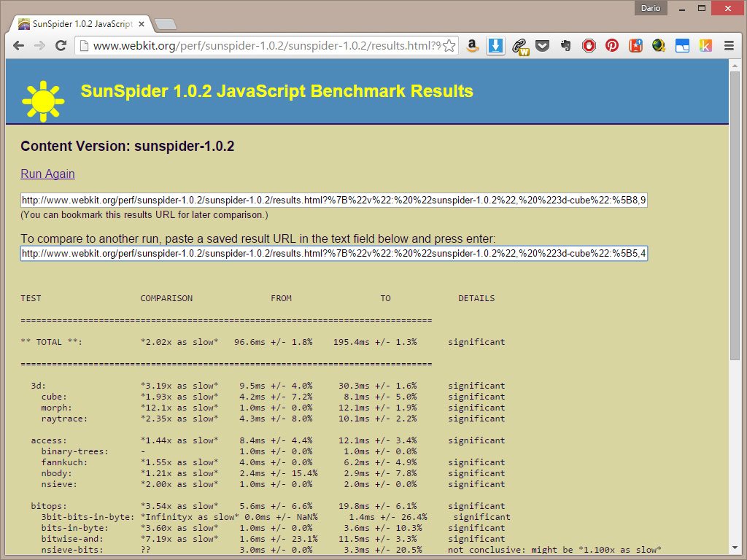Bookmark this page with the star icon
747x560 pixels.
tap(449, 45)
